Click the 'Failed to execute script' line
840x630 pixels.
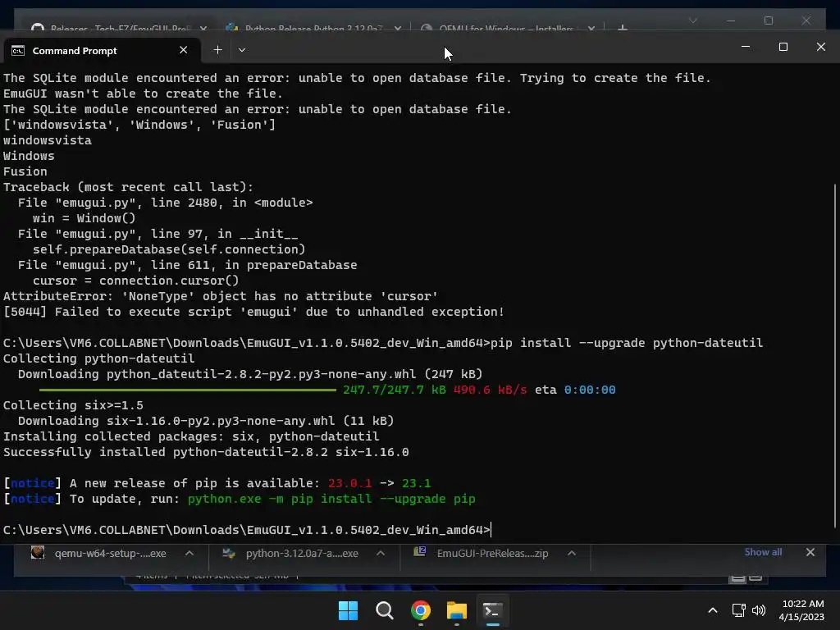[x=253, y=312]
